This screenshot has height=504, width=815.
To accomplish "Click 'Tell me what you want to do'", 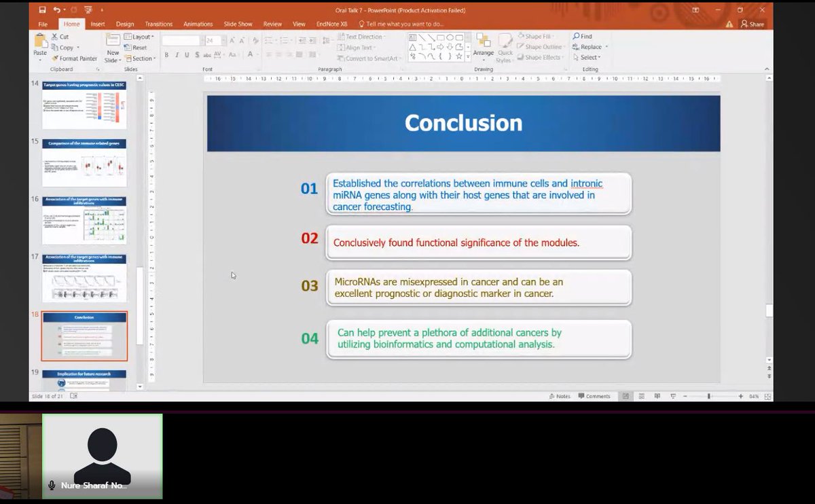I will tap(401, 24).
